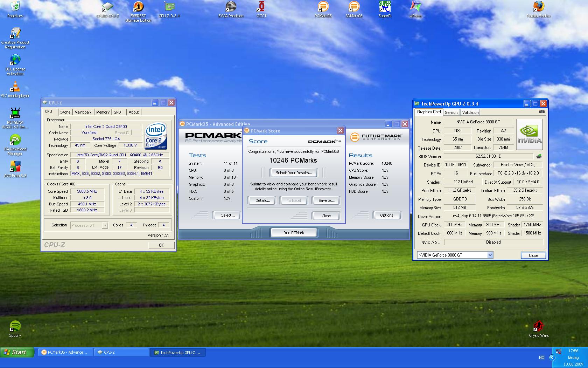
Task: Launch Mozilla Firefox from desktop
Action: [x=539, y=9]
